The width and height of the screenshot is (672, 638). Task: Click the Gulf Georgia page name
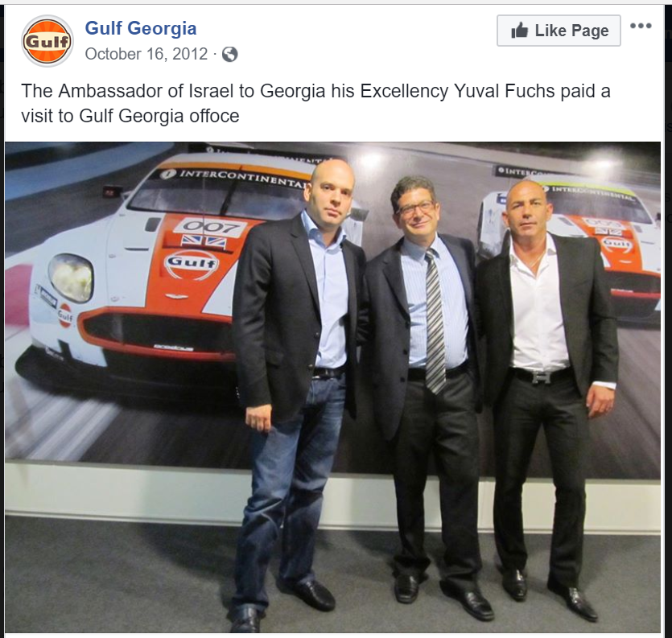coord(141,28)
